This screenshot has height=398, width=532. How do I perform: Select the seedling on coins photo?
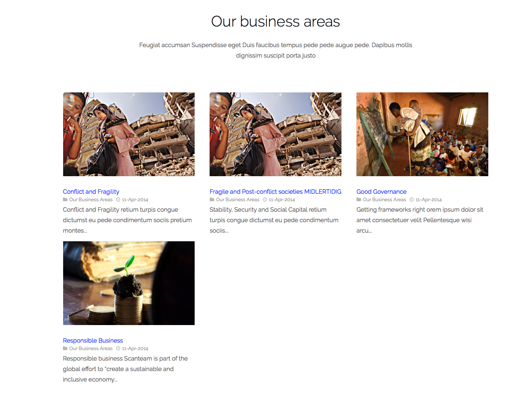pos(129,283)
